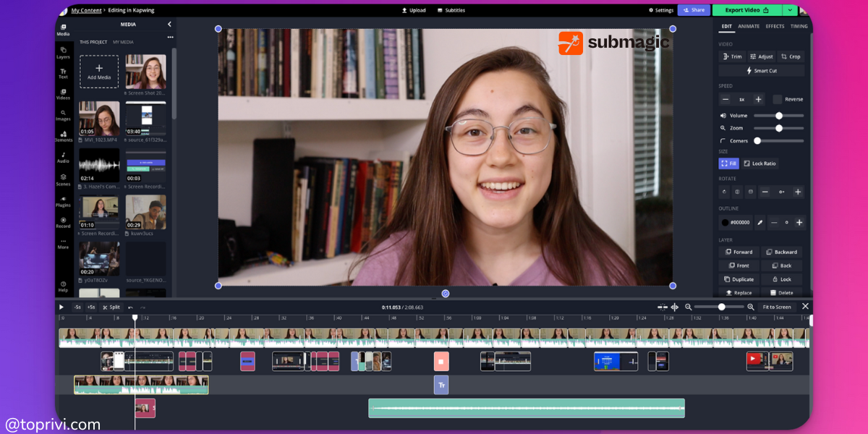Click the Trim button

(x=732, y=56)
